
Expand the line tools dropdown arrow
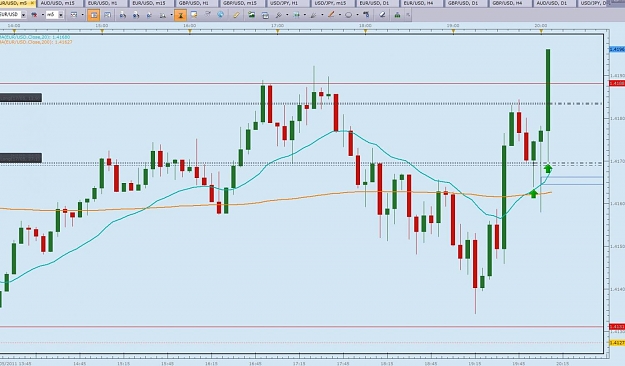click(322, 15)
